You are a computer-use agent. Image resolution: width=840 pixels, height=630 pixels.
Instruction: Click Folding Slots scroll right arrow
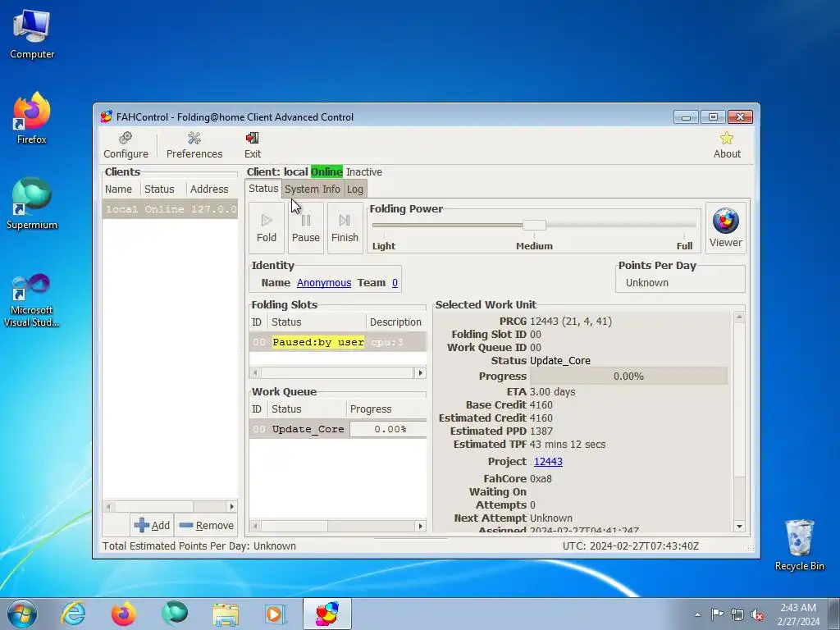tap(421, 373)
